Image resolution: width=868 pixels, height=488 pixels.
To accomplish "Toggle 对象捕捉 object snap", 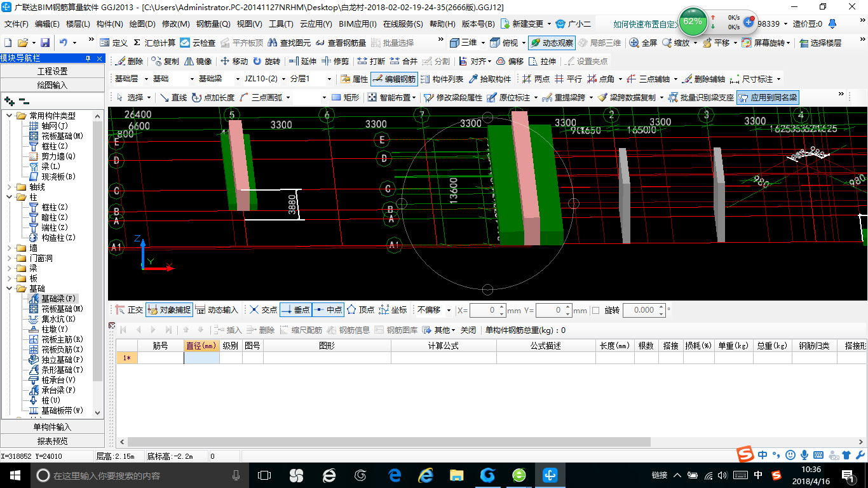I will pyautogui.click(x=169, y=310).
